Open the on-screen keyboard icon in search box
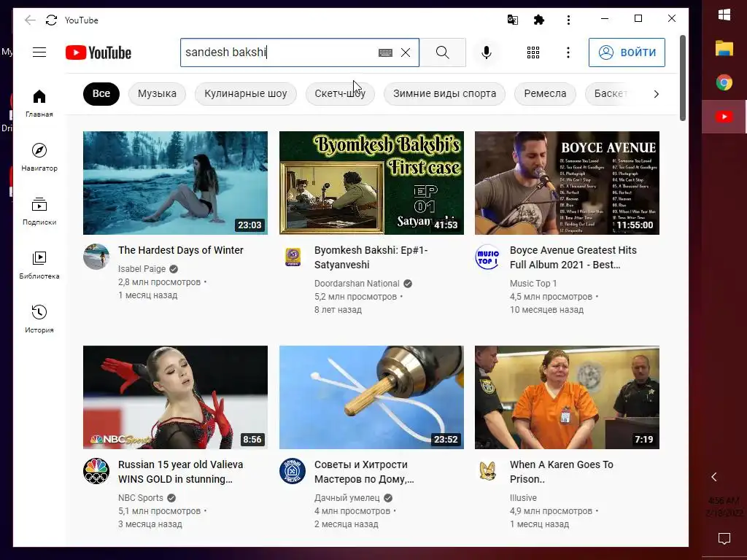 tap(385, 52)
